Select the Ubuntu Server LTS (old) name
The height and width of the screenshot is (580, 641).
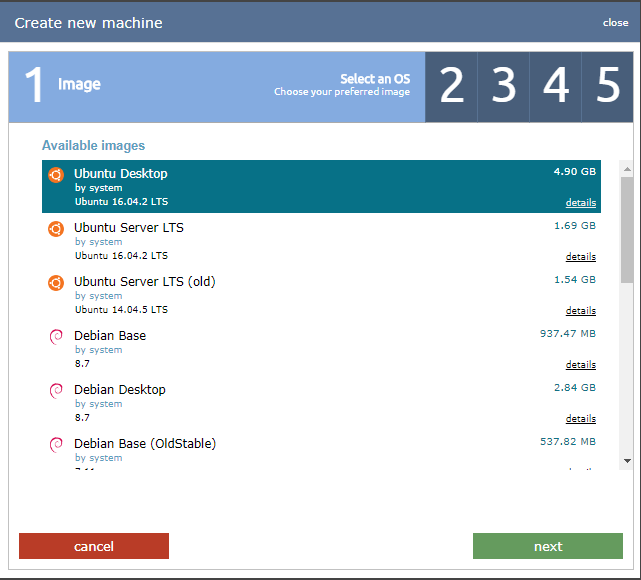[x=145, y=282]
